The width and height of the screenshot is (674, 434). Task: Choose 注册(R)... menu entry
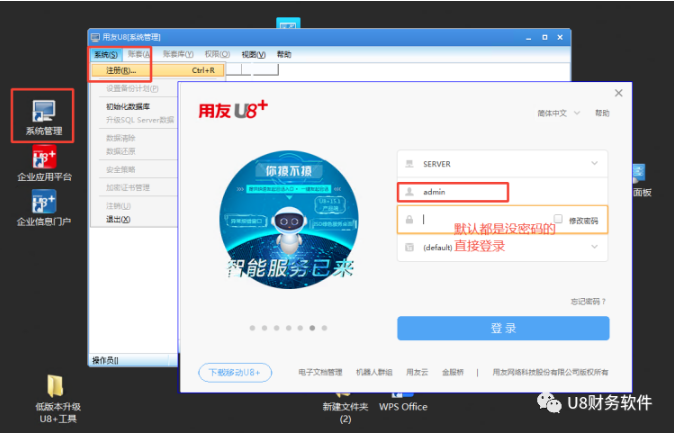158,70
